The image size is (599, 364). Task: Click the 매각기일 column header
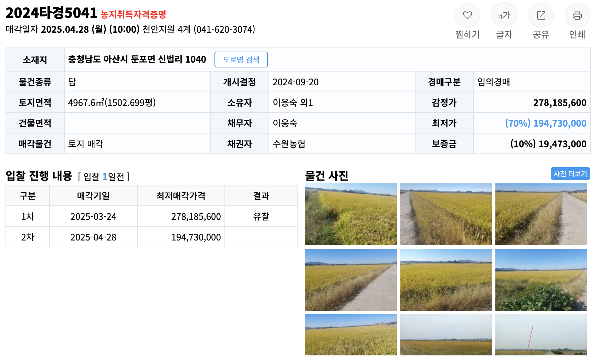(x=93, y=196)
